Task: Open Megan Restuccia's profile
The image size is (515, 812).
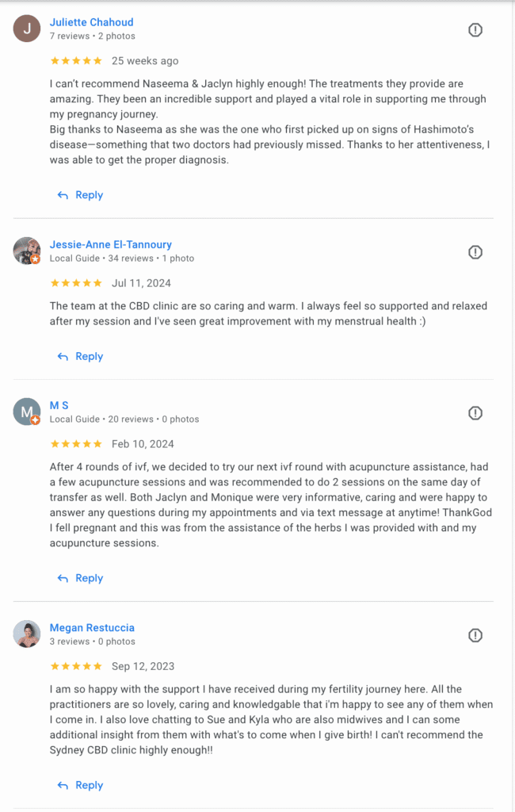Action: coord(92,627)
